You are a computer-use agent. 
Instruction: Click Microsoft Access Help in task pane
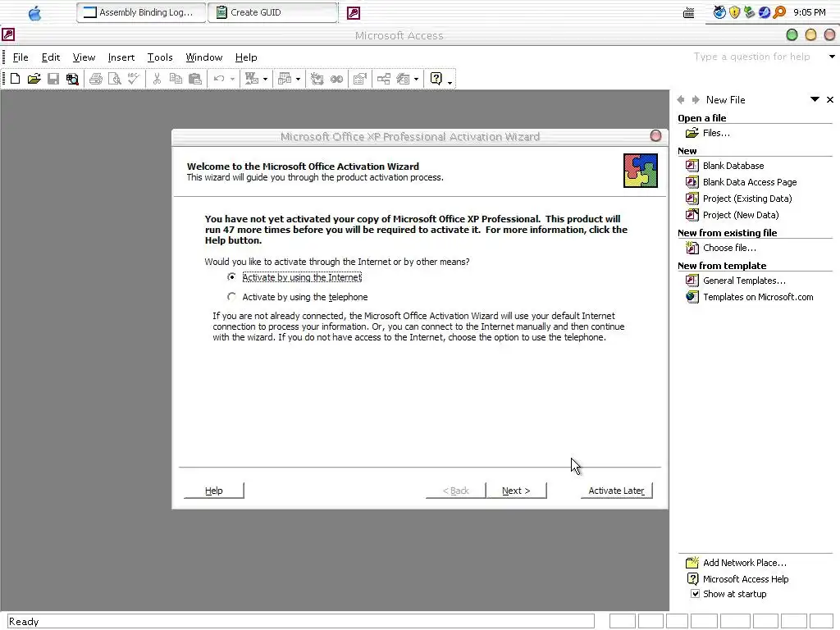[x=746, y=579]
